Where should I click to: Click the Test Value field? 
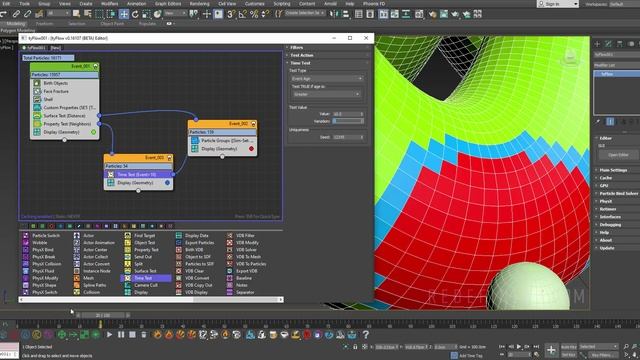coord(348,114)
